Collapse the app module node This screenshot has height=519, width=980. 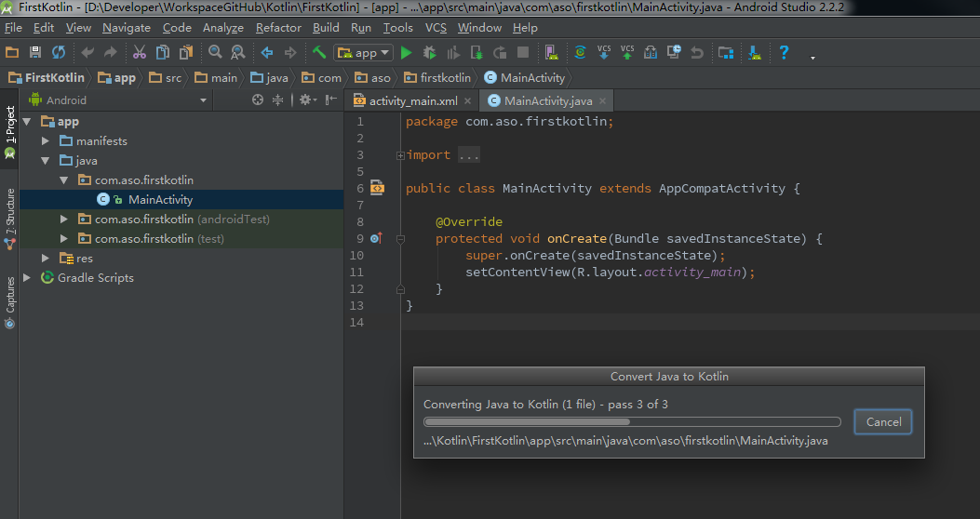coord(27,122)
